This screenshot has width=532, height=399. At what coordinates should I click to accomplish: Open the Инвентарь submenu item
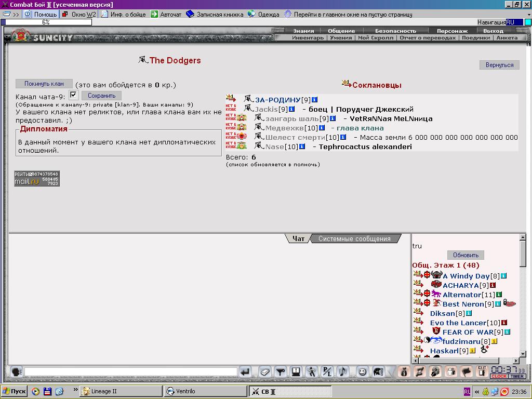(308, 37)
